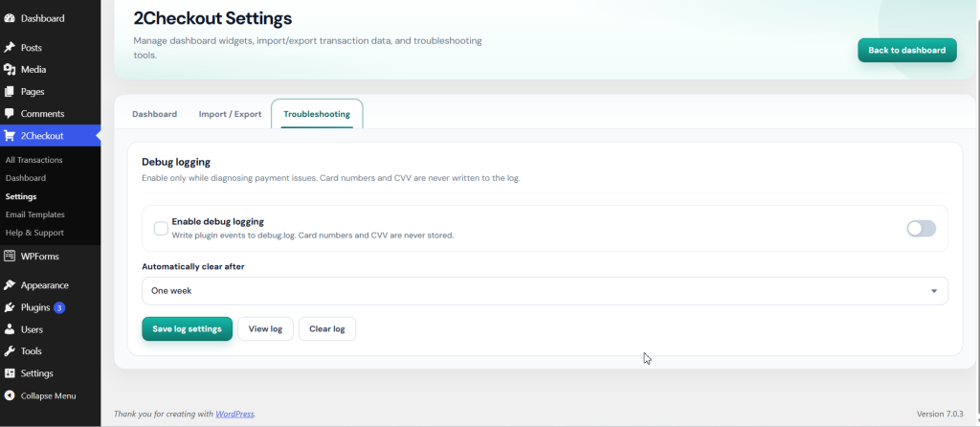The width and height of the screenshot is (980, 427).
Task: Click the Automatically clear after label
Action: (x=193, y=266)
